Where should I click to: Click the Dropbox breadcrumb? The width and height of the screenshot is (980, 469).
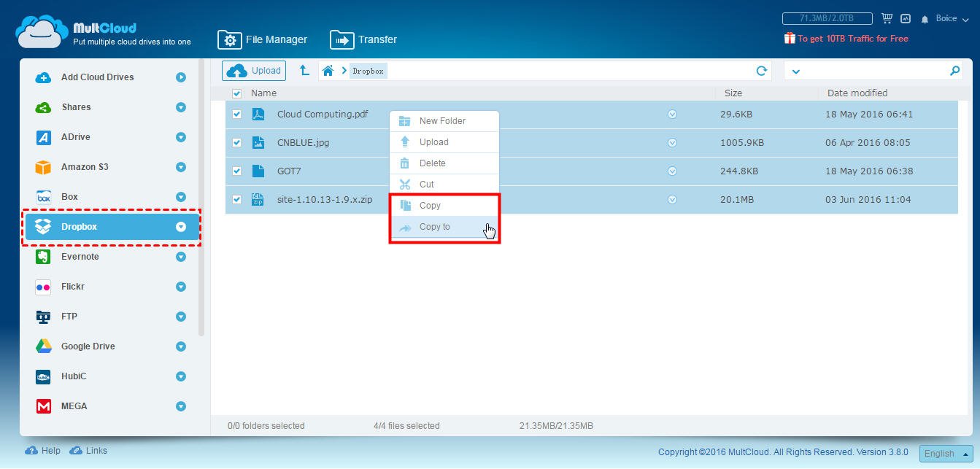pos(368,71)
